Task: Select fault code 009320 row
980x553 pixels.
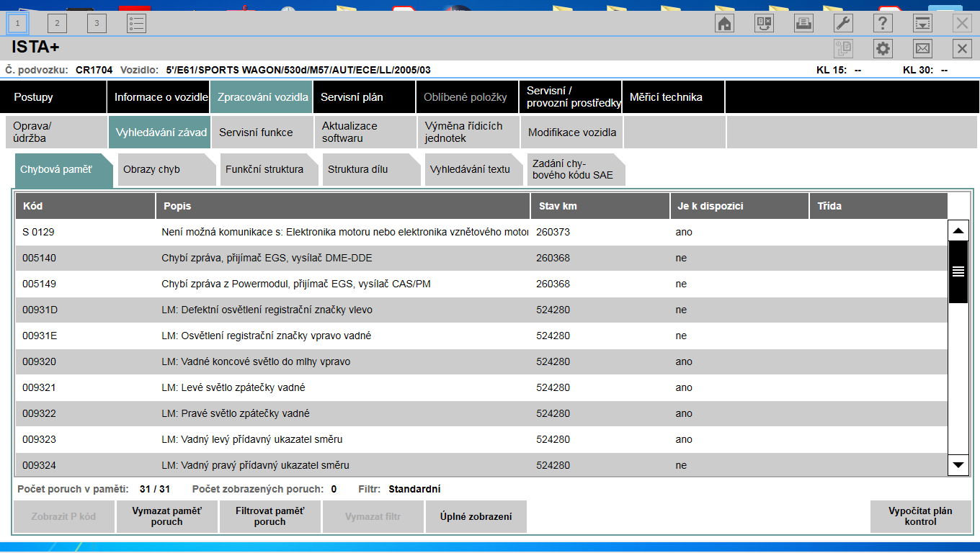Action: coord(481,362)
